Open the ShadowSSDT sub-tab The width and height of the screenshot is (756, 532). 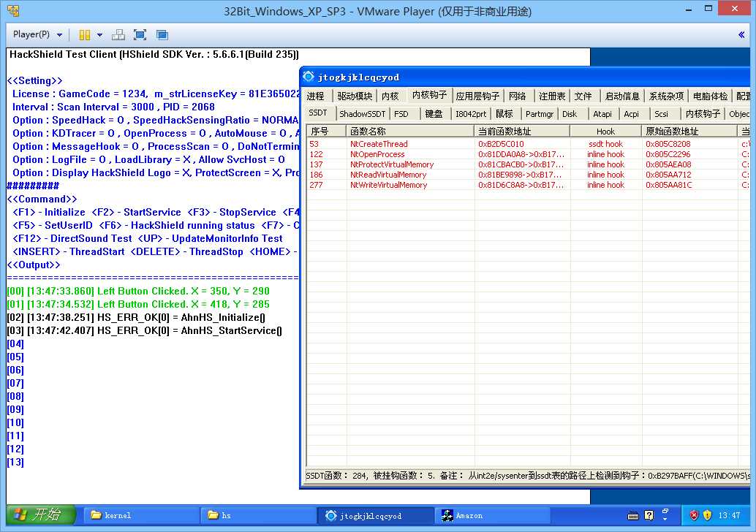pos(363,114)
